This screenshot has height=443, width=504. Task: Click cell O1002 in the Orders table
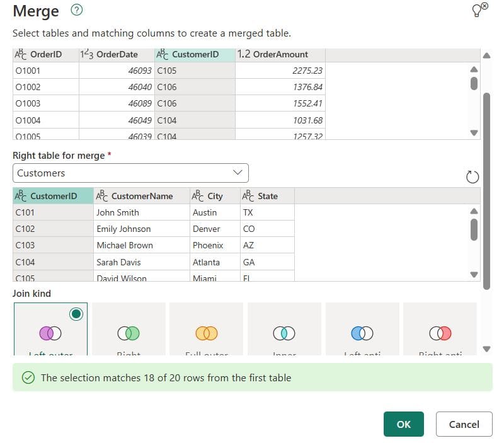point(46,87)
